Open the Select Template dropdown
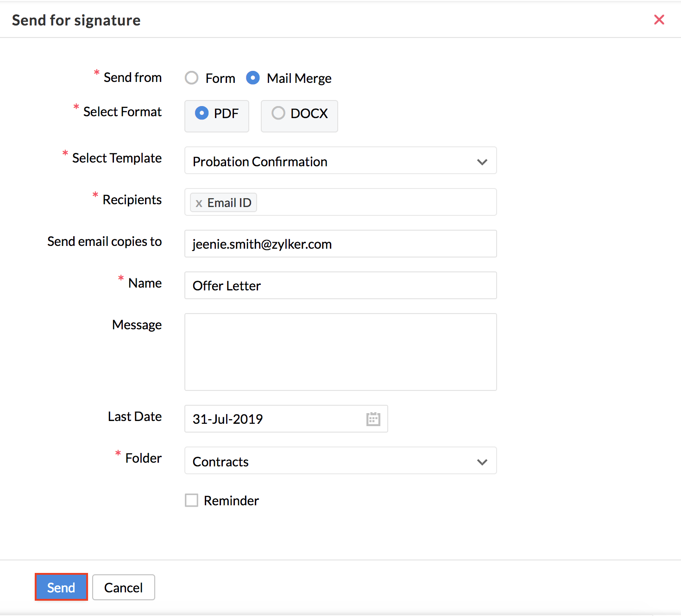The width and height of the screenshot is (681, 616). [482, 161]
